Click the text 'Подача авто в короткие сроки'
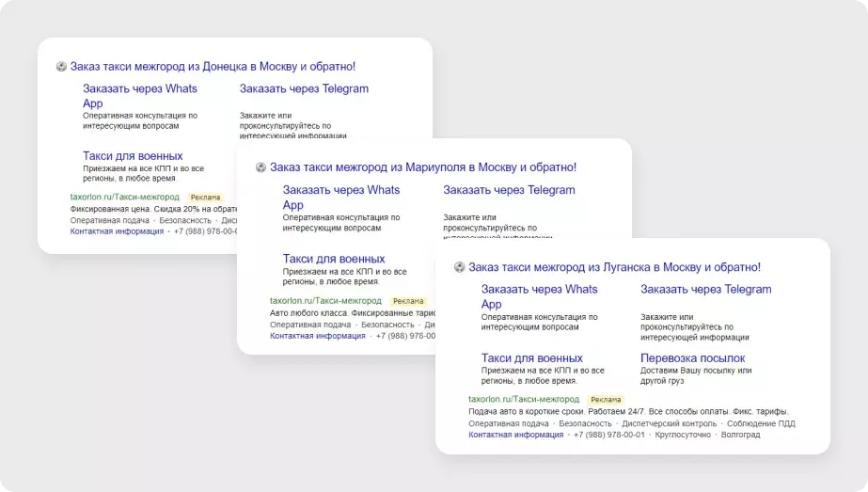868x492 pixels. click(526, 412)
